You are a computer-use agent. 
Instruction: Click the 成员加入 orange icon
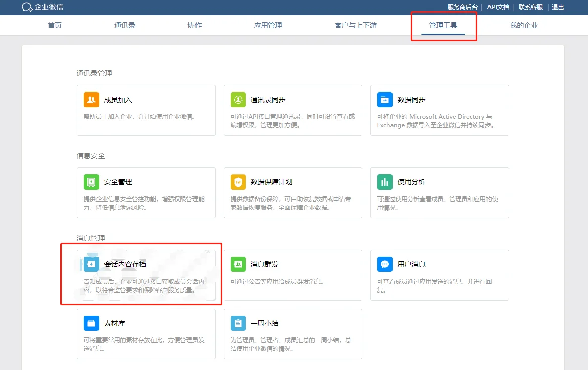pyautogui.click(x=91, y=100)
